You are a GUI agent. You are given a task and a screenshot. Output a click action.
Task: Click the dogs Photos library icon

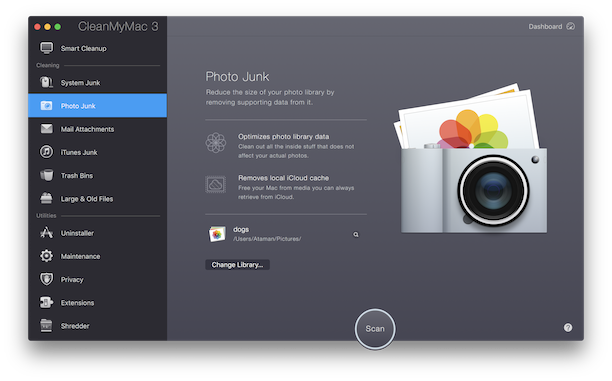217,234
